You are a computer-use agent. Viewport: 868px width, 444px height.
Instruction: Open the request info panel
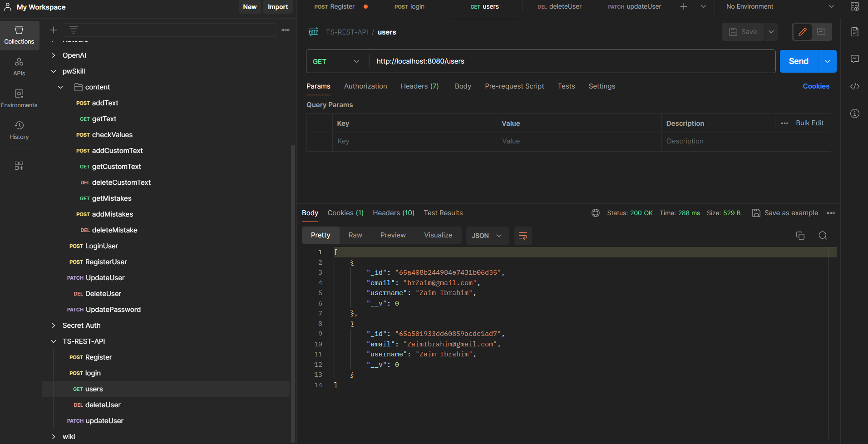tap(854, 113)
